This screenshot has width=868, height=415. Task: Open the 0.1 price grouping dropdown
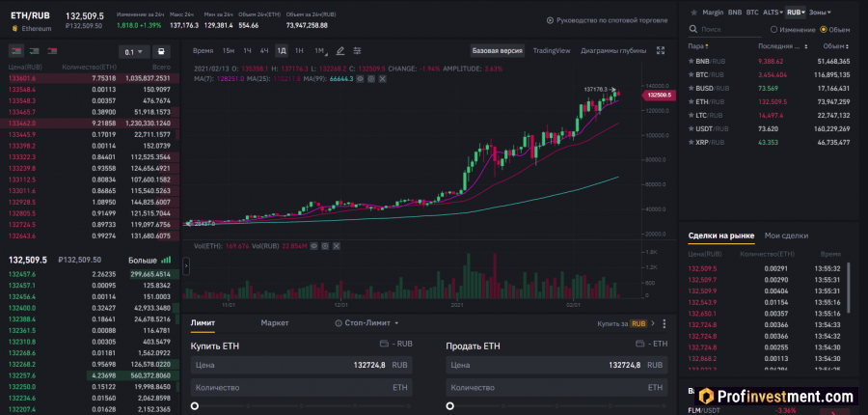pos(134,52)
